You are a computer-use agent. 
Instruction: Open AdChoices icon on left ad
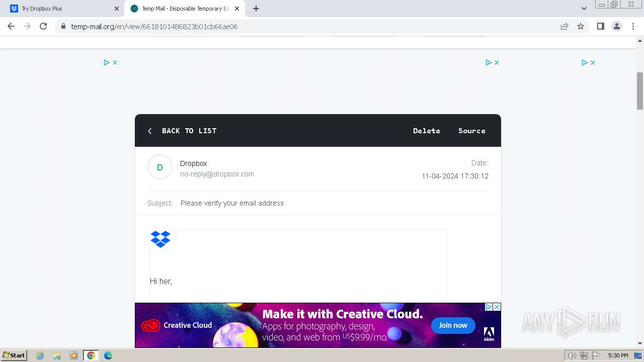(107, 62)
